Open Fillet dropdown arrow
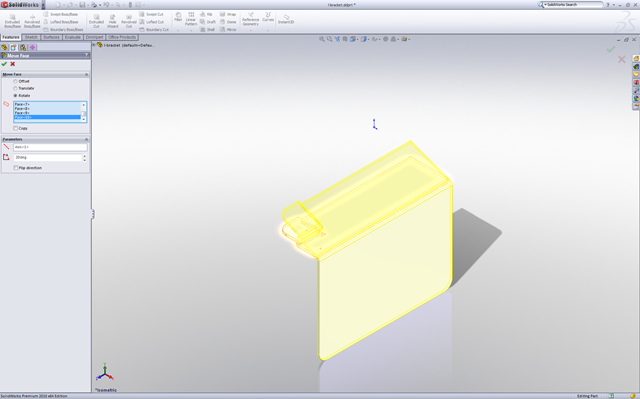This screenshot has height=399, width=640. [x=178, y=30]
